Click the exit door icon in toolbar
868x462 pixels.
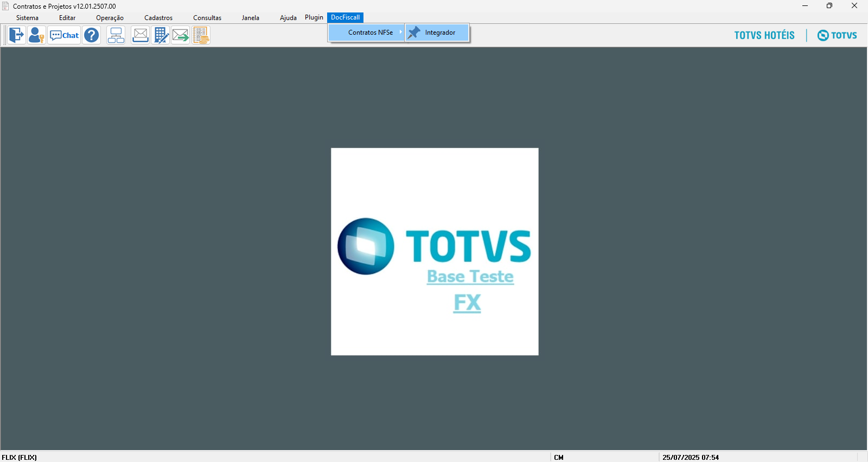click(x=17, y=35)
